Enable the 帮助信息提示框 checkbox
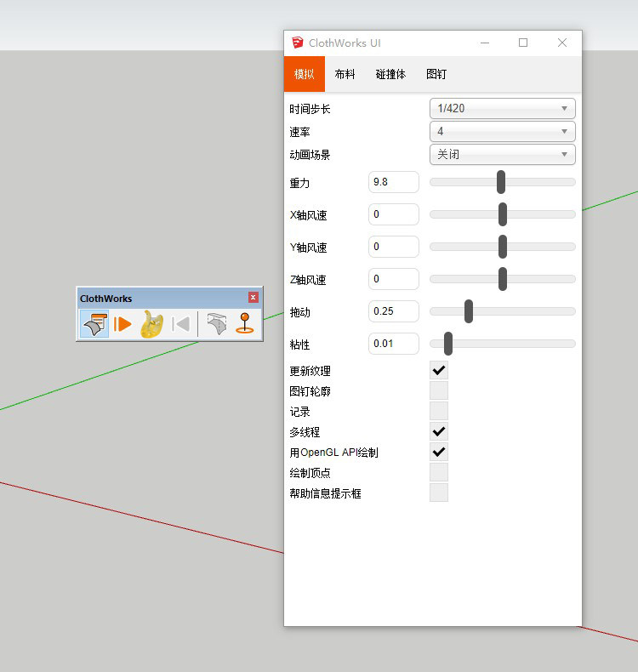 [x=439, y=493]
